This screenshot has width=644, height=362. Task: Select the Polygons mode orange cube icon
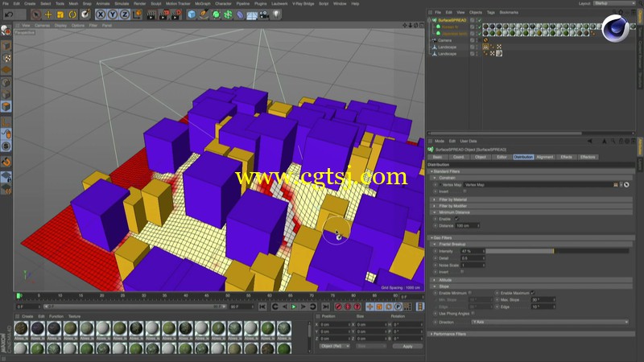(6, 107)
